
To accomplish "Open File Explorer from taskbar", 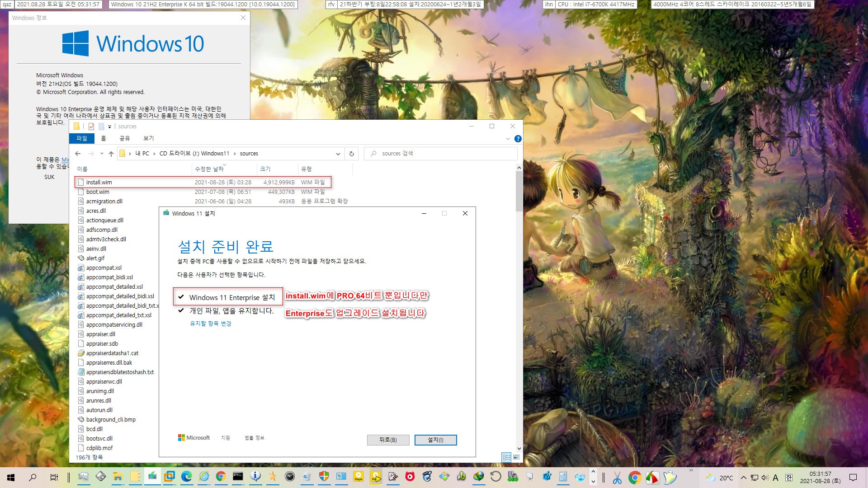I will click(x=118, y=477).
